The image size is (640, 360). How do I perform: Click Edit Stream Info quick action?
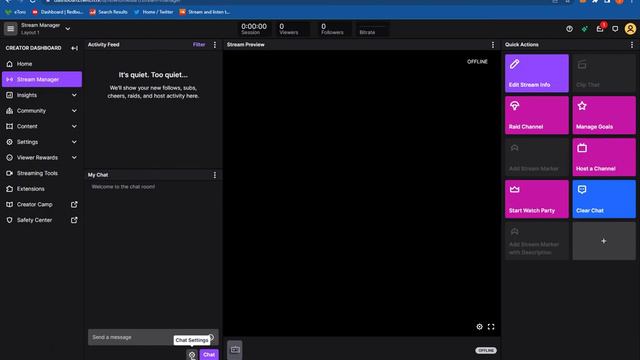pyautogui.click(x=537, y=73)
